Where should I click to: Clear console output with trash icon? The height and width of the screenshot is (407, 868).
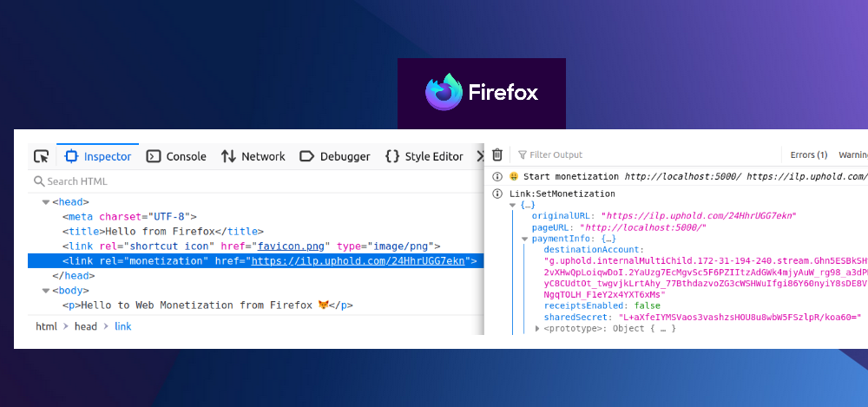(x=497, y=154)
